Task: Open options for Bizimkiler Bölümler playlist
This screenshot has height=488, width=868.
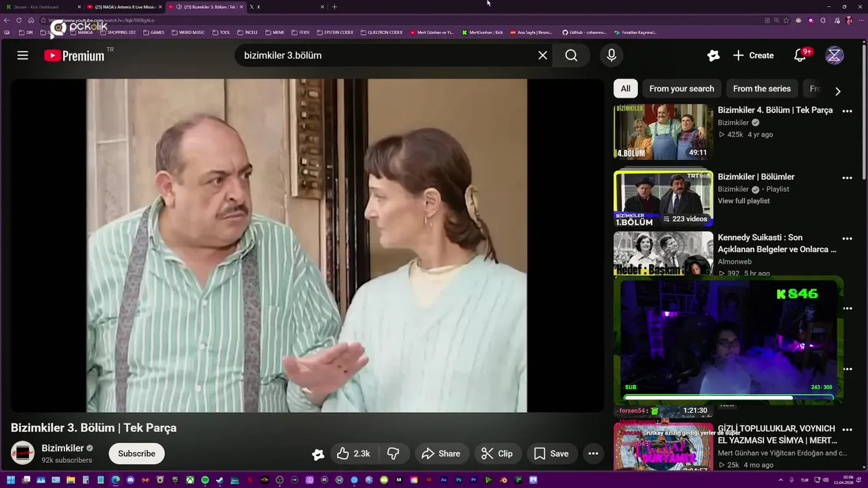Action: tap(847, 178)
